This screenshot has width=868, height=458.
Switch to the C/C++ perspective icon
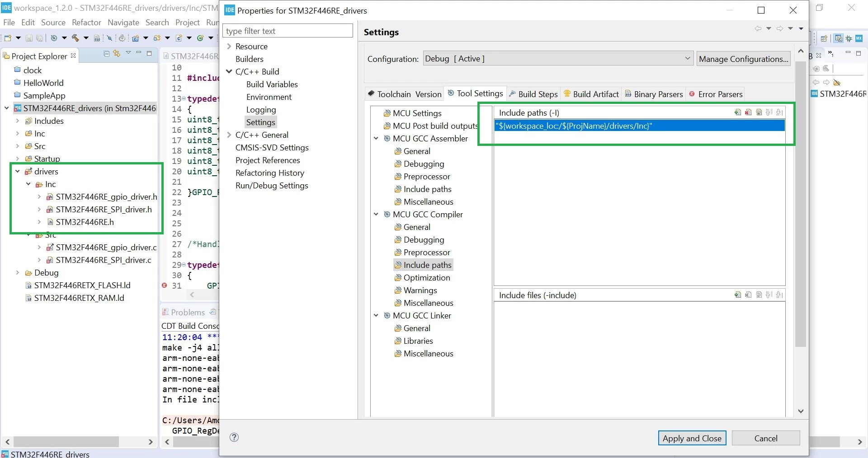[x=839, y=38]
